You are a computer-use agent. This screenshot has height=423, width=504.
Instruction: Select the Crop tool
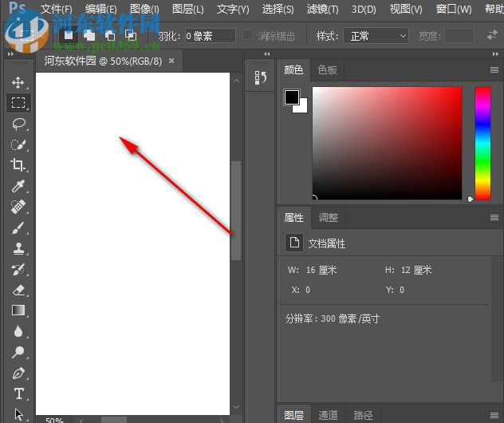(18, 165)
